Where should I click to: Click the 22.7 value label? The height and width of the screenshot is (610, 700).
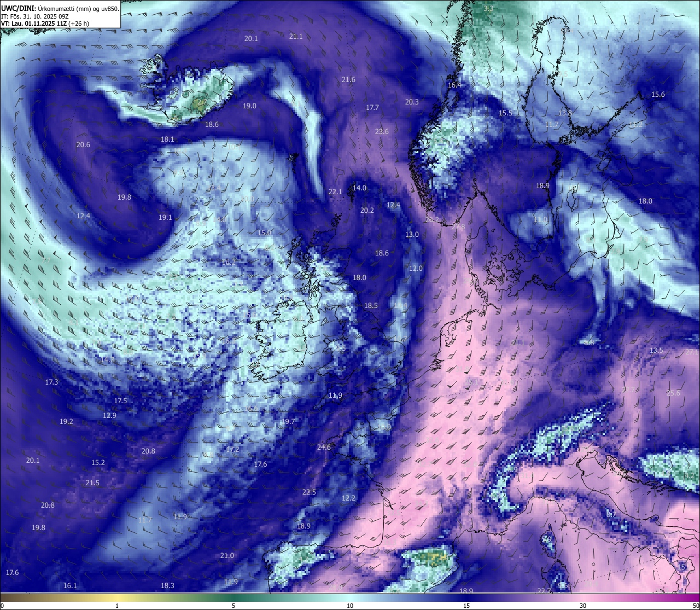(544, 591)
